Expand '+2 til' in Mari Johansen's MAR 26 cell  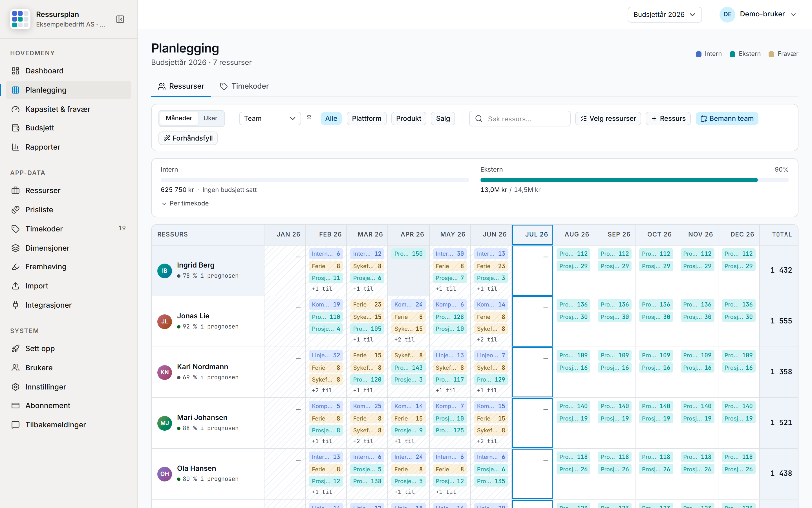click(x=363, y=441)
